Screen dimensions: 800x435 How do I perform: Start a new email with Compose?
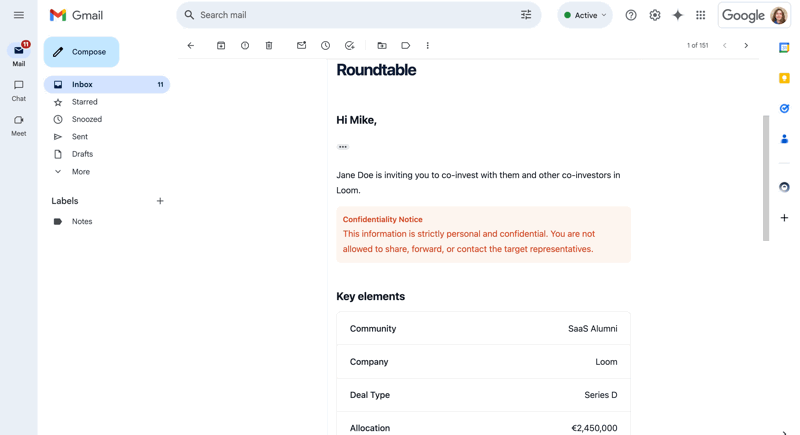(81, 52)
